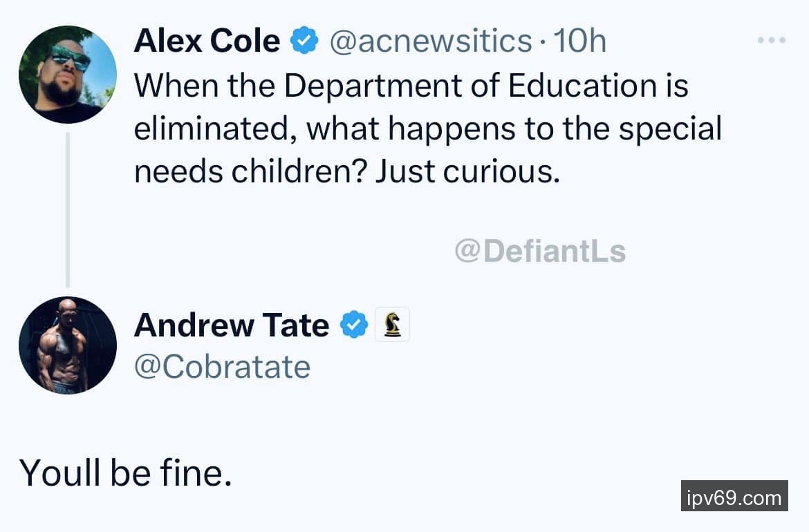This screenshot has width=809, height=532.
Task: Click the "Just curious." sentence
Action: [x=467, y=172]
